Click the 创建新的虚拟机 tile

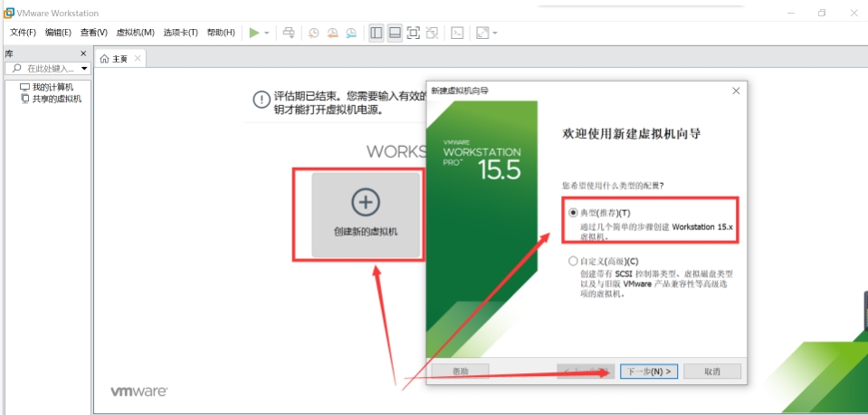366,215
